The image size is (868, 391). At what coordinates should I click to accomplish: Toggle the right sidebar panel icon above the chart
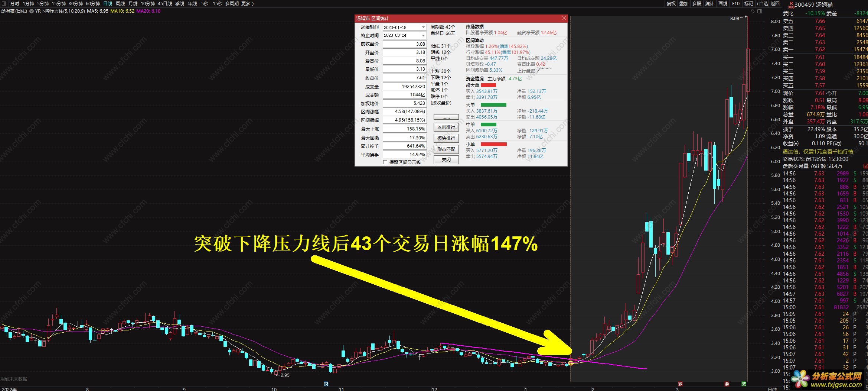760,11
